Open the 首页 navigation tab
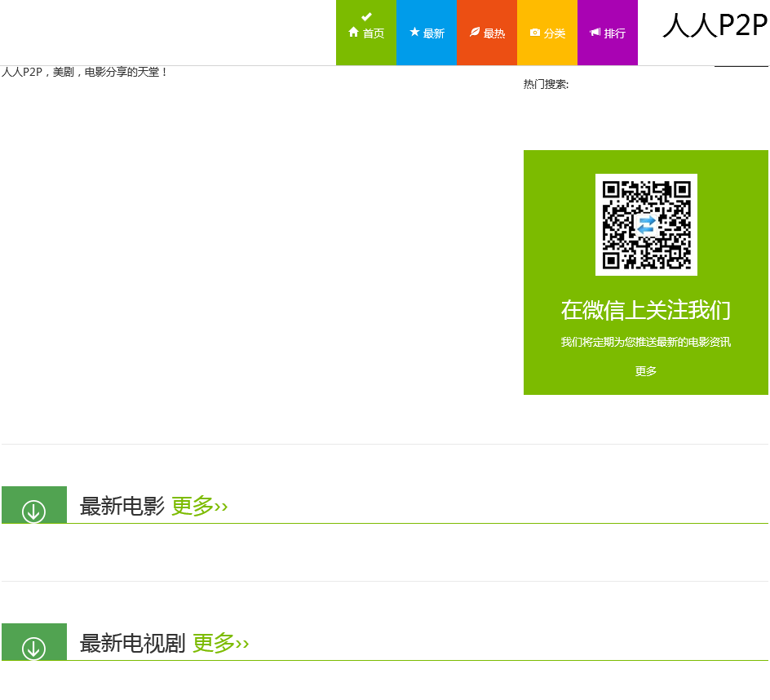The image size is (770, 700). (366, 33)
